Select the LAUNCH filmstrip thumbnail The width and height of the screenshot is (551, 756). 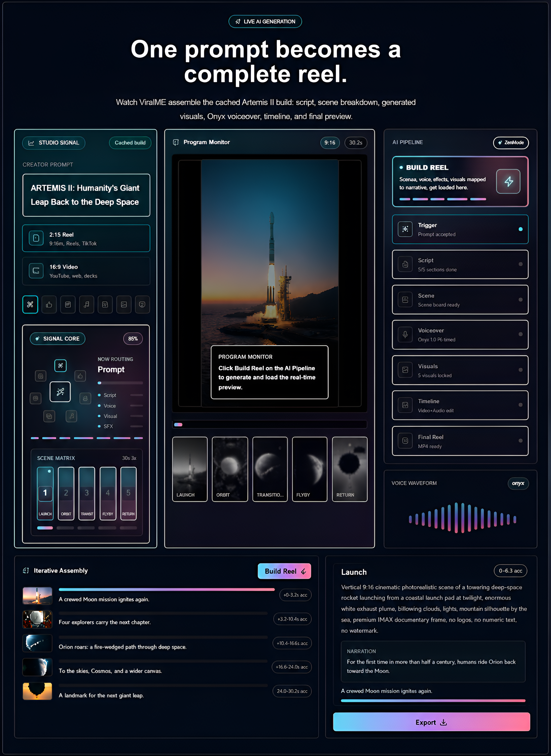point(190,469)
